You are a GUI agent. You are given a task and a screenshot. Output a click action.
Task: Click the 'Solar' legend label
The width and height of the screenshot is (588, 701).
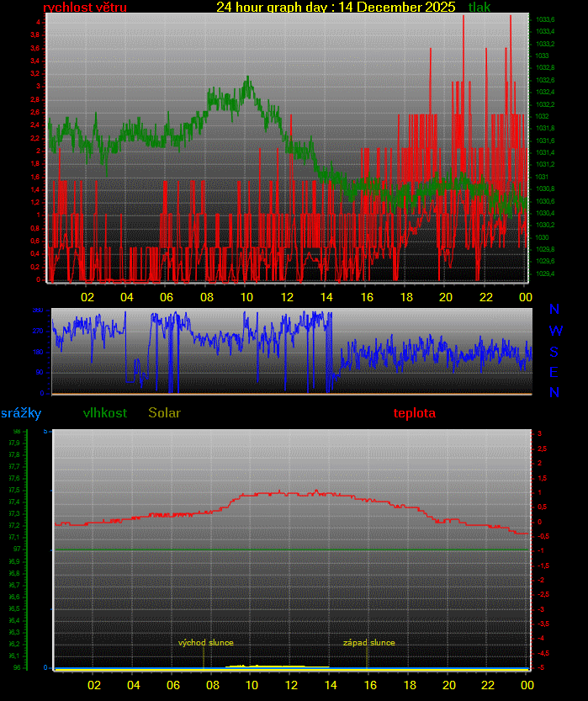point(164,413)
